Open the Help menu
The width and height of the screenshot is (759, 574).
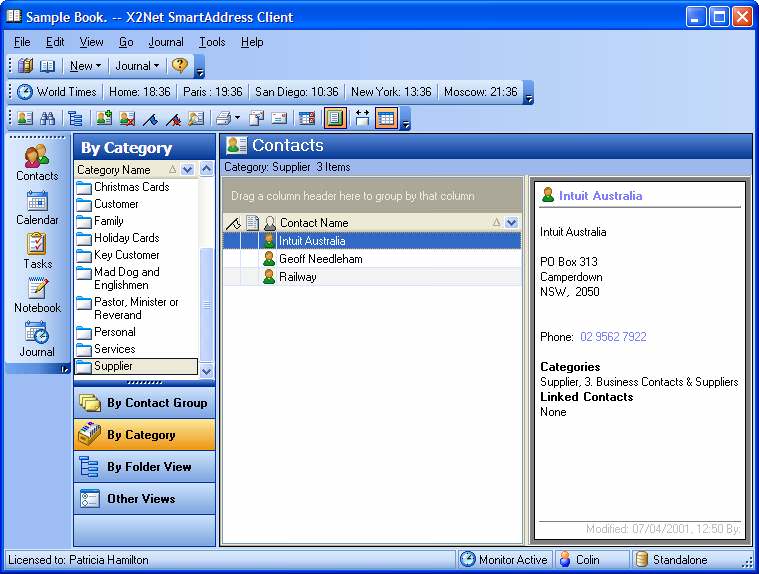pos(252,42)
